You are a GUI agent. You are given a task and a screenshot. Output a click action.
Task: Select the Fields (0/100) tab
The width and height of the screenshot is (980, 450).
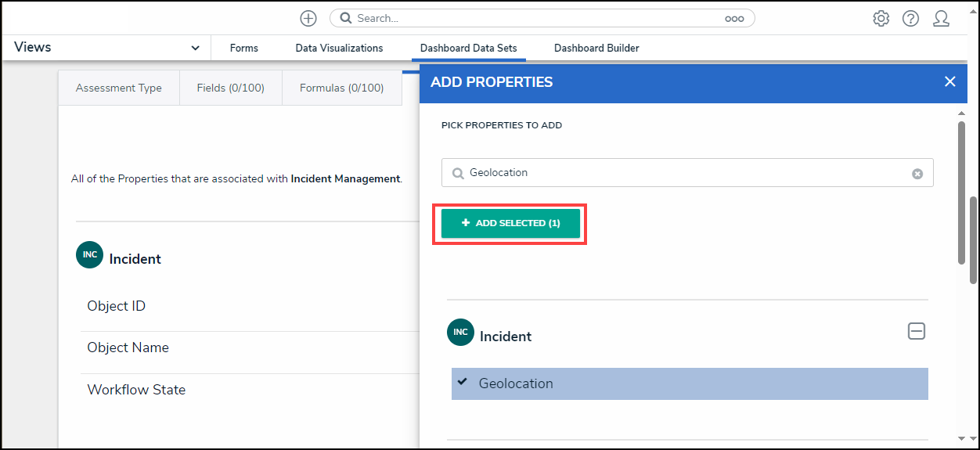pos(230,88)
